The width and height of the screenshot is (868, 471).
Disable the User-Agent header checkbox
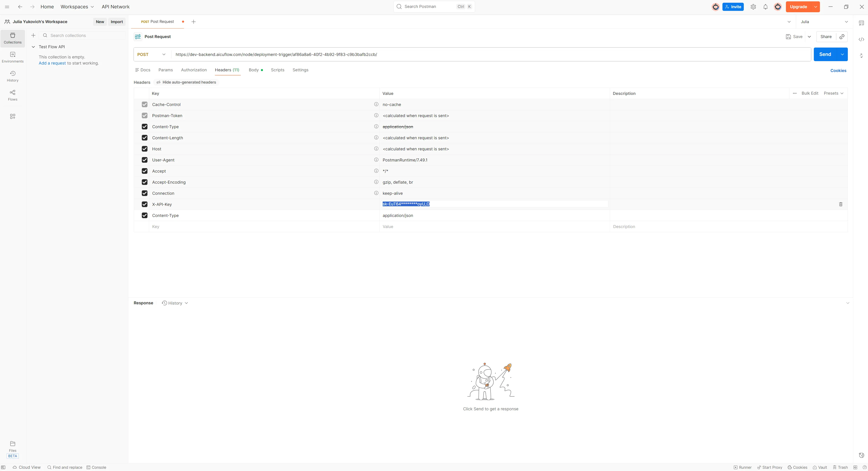click(145, 160)
